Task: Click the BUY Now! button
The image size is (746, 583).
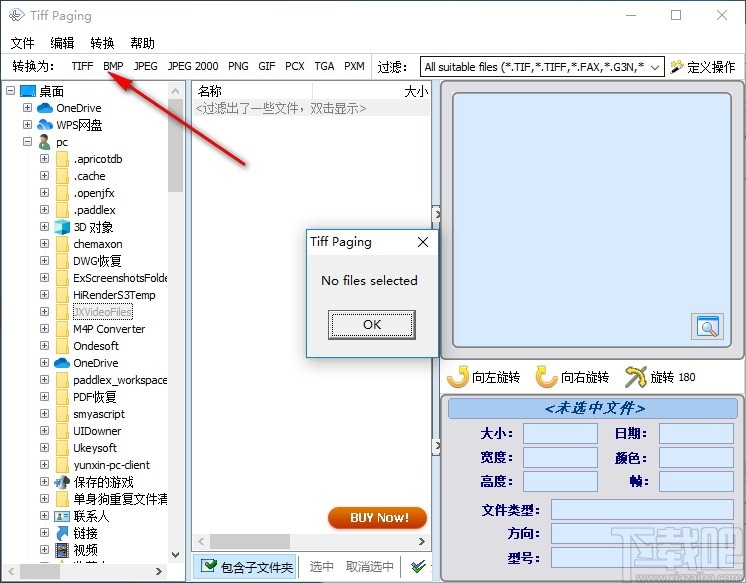Action: tap(378, 517)
